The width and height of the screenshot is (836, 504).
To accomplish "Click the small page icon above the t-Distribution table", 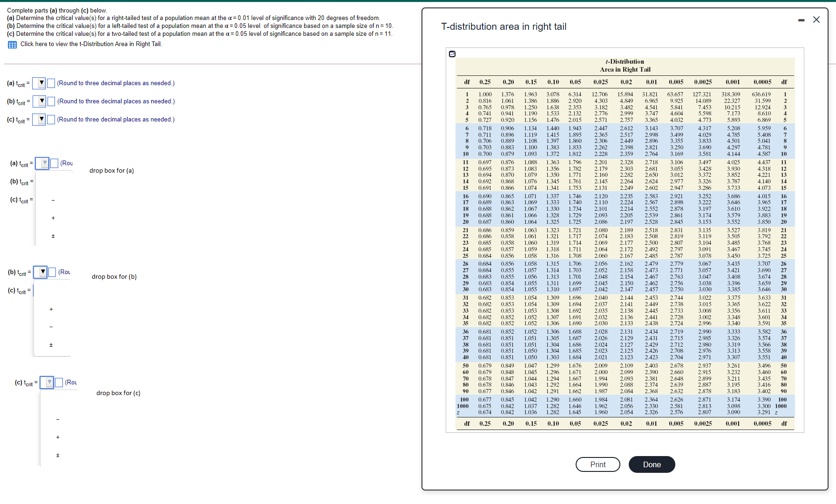I will pos(452,54).
